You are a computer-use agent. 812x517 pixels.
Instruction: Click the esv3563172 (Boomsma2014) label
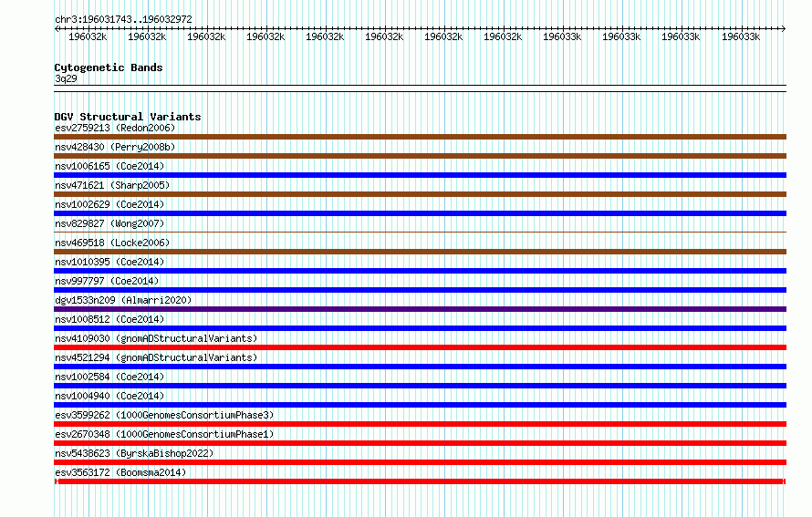click(120, 472)
